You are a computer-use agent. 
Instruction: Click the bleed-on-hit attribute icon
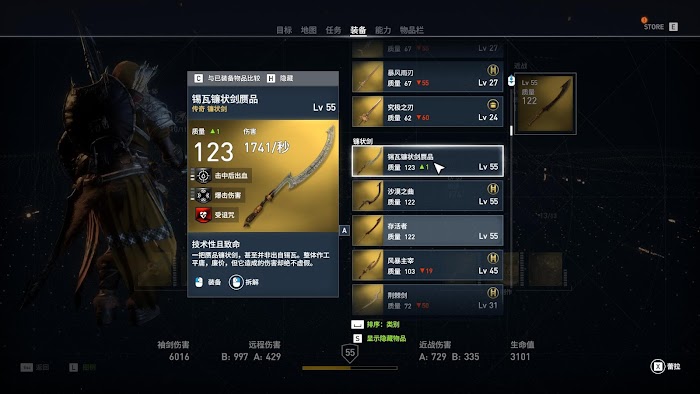coord(203,175)
